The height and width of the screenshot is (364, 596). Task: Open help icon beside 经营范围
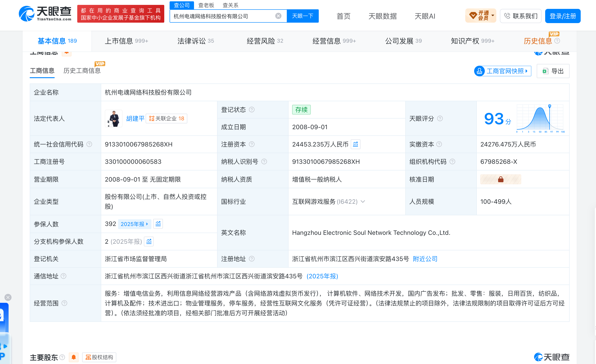(x=64, y=303)
